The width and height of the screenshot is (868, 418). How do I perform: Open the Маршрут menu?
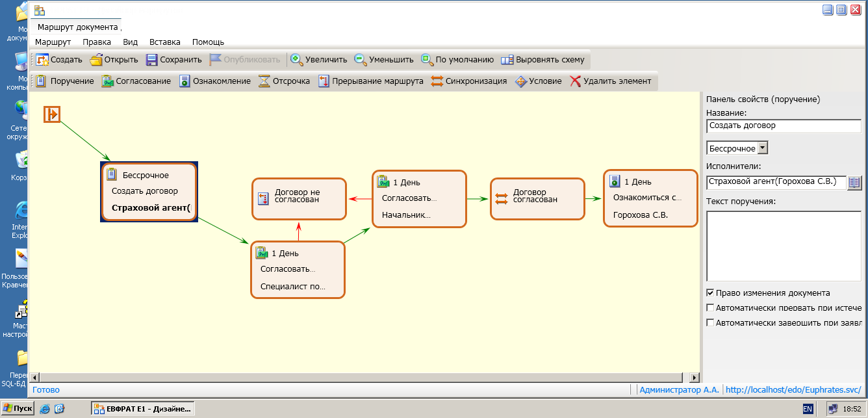click(53, 42)
